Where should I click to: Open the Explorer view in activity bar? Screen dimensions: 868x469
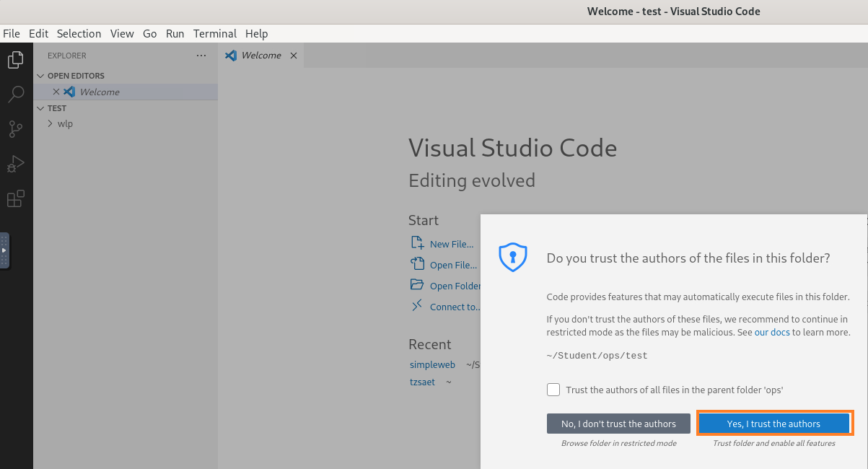tap(15, 60)
